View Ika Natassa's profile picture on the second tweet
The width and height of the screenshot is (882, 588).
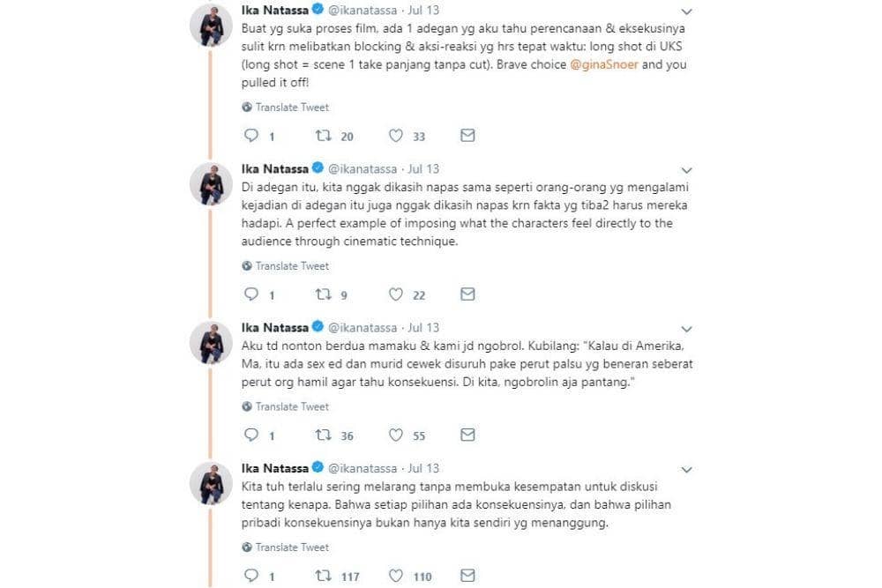tap(211, 185)
